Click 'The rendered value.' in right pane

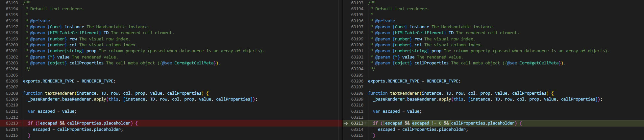pyautogui.click(x=440, y=57)
